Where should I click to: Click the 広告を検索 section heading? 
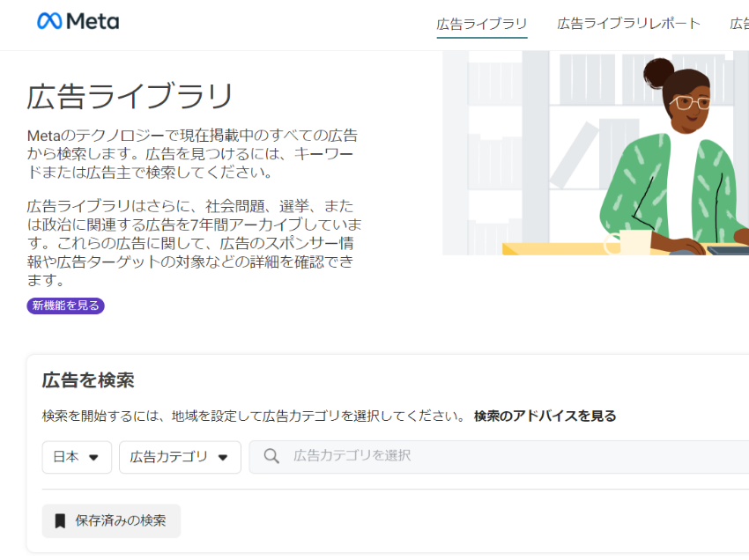88,380
